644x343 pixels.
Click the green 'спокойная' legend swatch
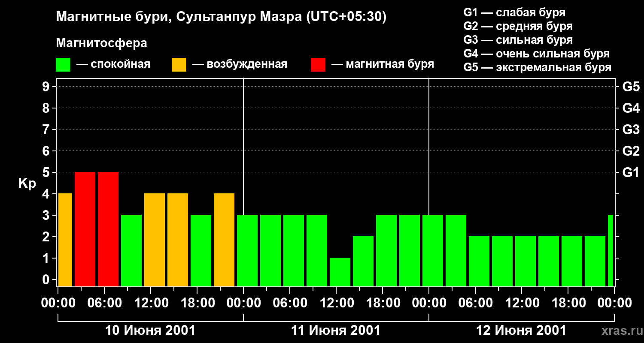click(x=63, y=64)
